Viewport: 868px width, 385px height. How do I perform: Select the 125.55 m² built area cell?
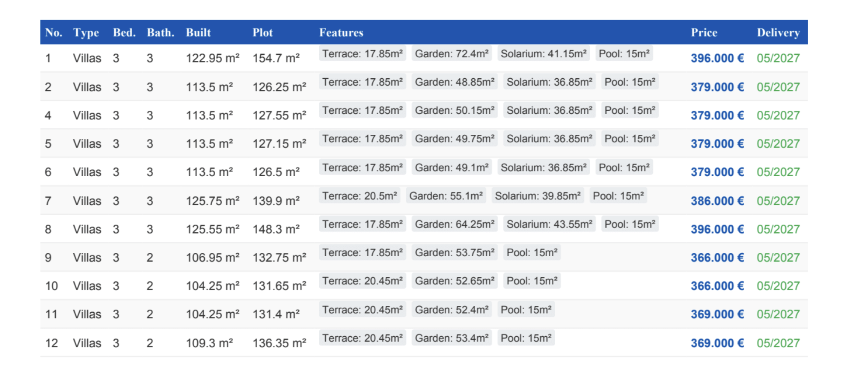pyautogui.click(x=212, y=229)
